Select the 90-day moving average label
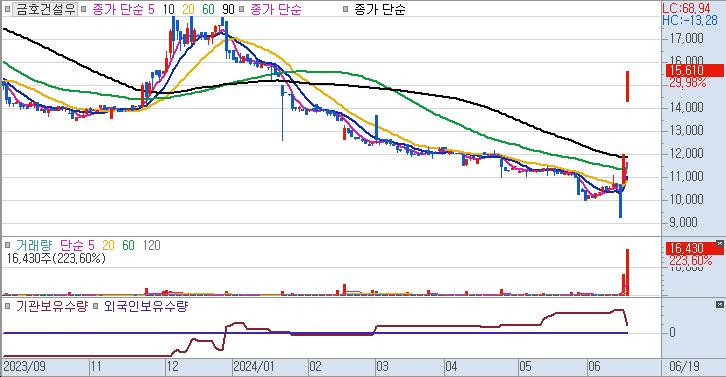 click(228, 9)
